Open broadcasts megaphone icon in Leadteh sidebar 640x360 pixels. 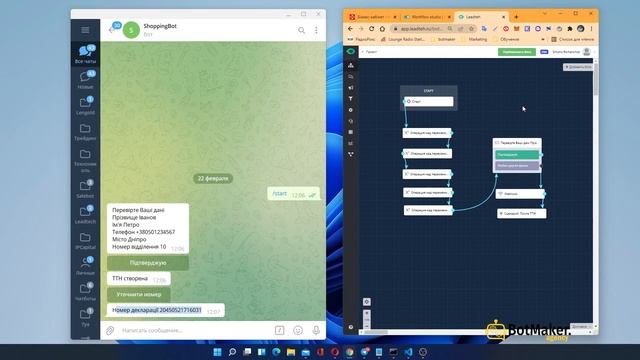[x=351, y=87]
